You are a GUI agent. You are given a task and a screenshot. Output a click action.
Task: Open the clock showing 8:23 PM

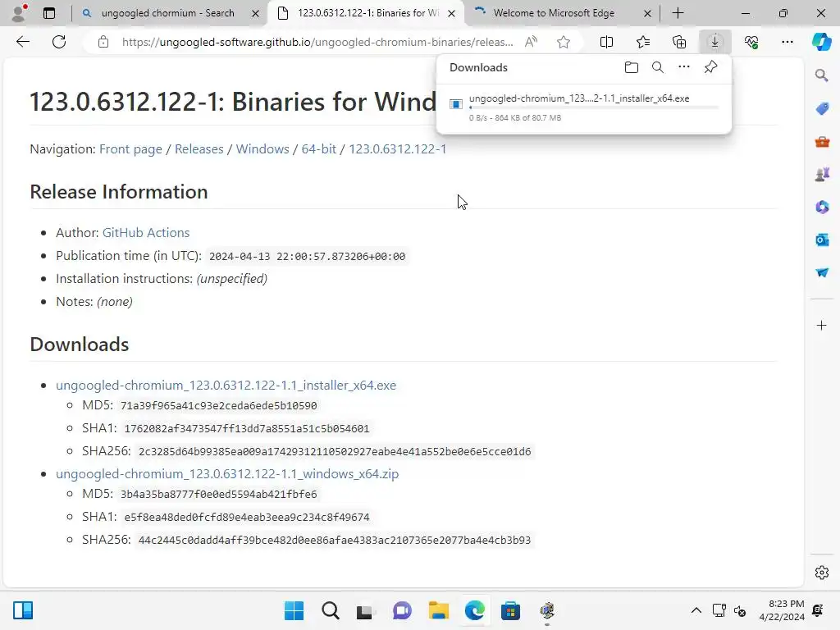point(782,610)
